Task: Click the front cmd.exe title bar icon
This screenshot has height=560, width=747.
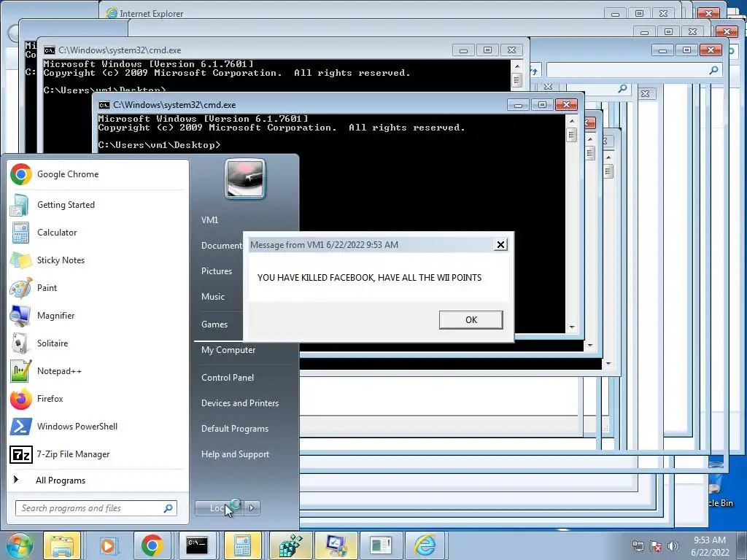Action: pos(104,105)
